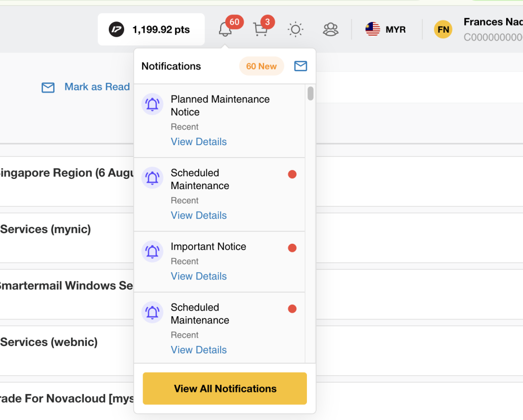Click the points logo icon beside 1,199.92 pts

click(116, 29)
